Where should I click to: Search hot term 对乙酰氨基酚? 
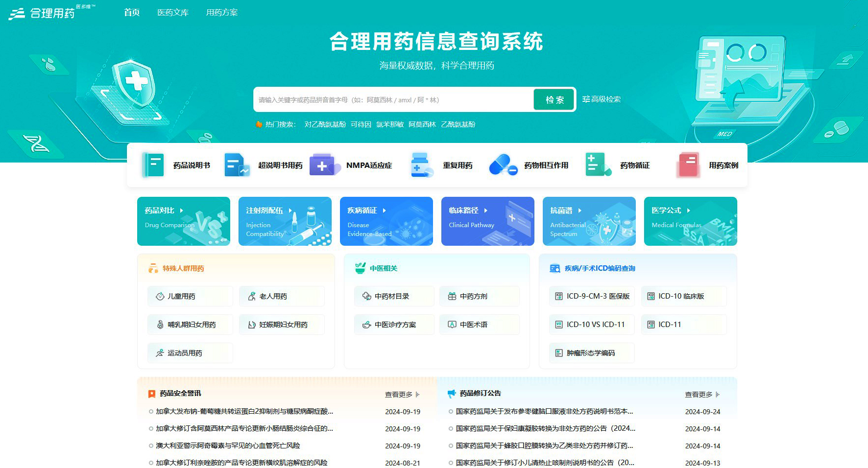tap(325, 124)
